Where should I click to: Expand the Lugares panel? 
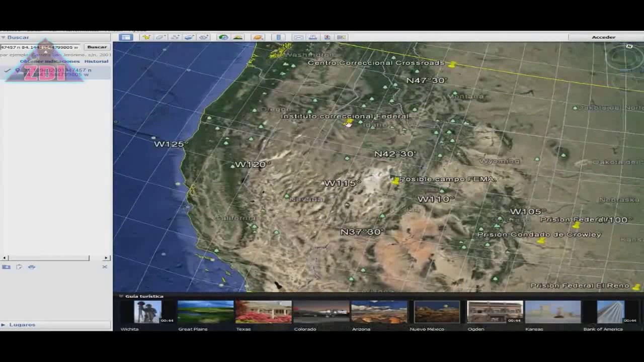[3, 325]
